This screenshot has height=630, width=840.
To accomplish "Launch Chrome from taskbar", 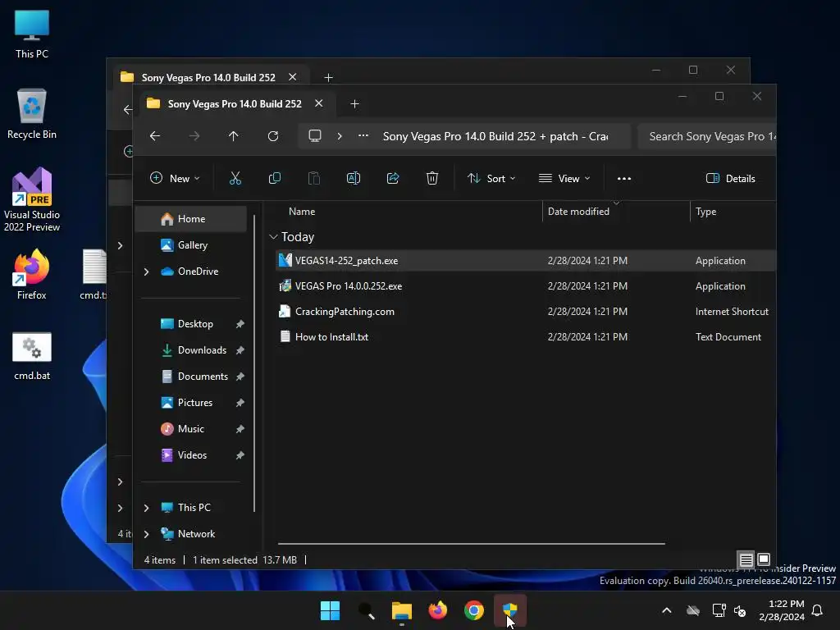I will (473, 610).
